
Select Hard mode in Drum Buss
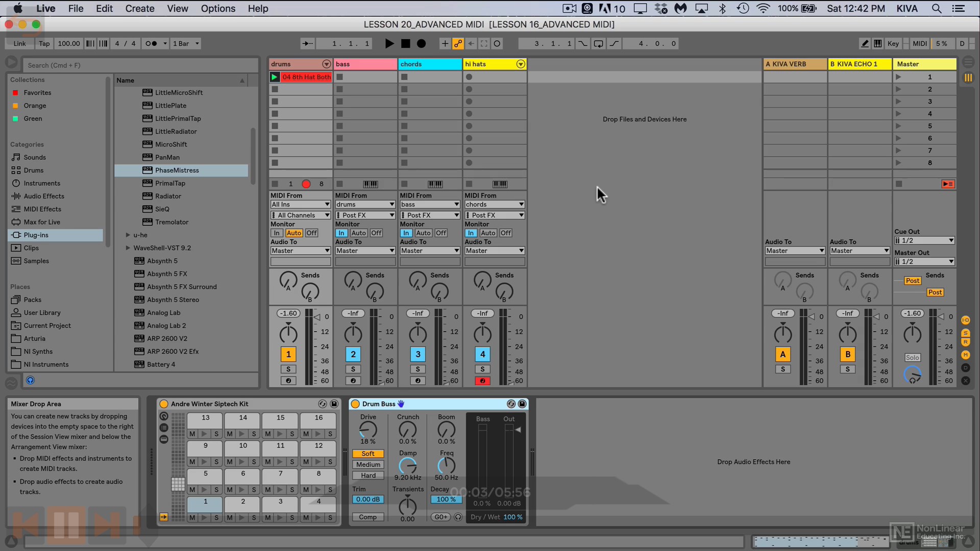point(368,475)
